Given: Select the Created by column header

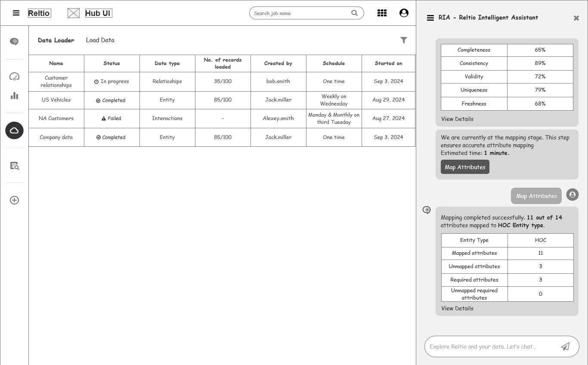Looking at the screenshot, I should (x=278, y=63).
